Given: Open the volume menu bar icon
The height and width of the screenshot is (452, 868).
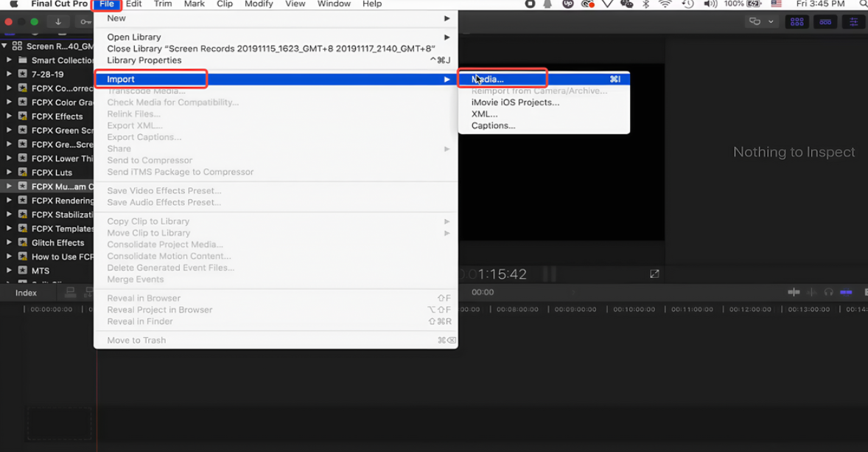Looking at the screenshot, I should 710,4.
